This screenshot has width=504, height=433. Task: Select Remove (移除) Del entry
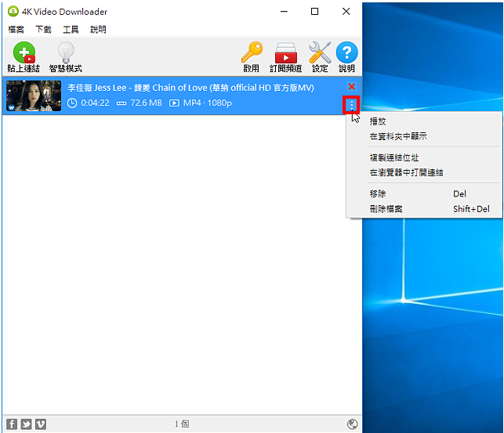pyautogui.click(x=424, y=194)
